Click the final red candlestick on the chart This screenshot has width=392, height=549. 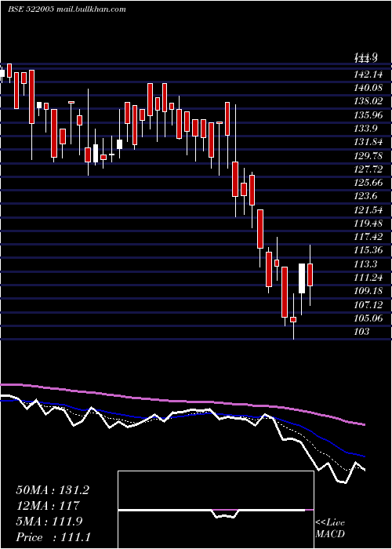(x=310, y=274)
